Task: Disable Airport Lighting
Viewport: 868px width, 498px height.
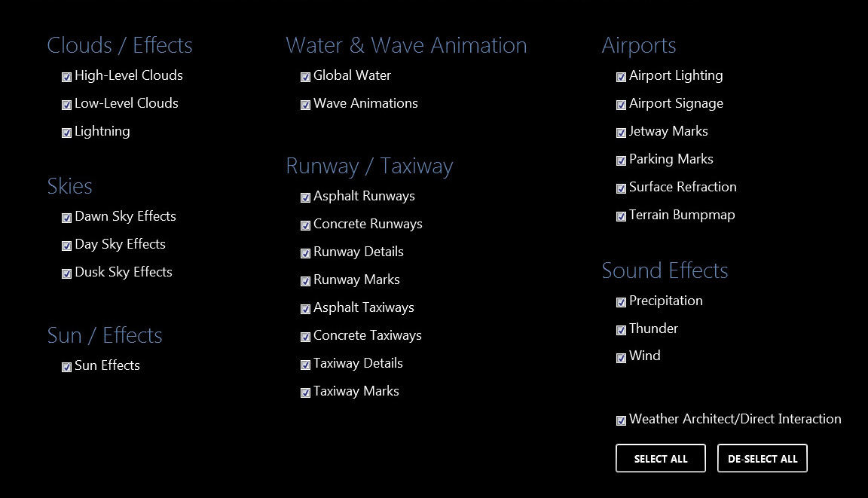Action: point(621,76)
